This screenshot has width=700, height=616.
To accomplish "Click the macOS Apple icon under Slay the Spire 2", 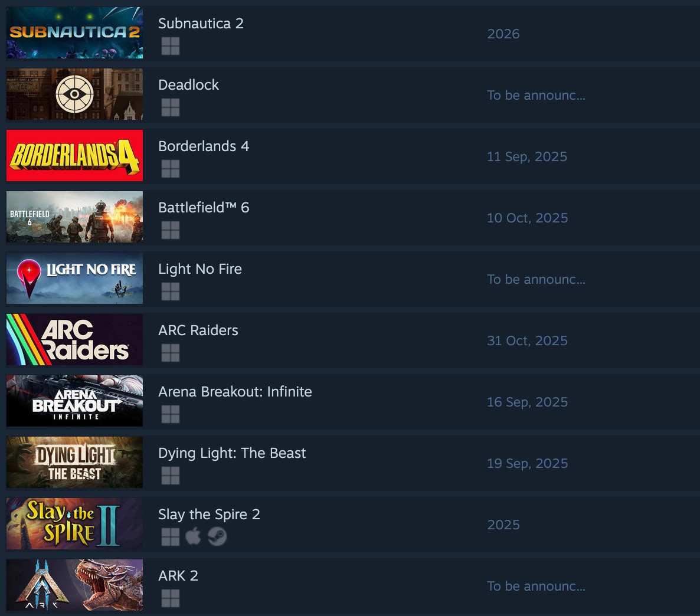I will (194, 536).
